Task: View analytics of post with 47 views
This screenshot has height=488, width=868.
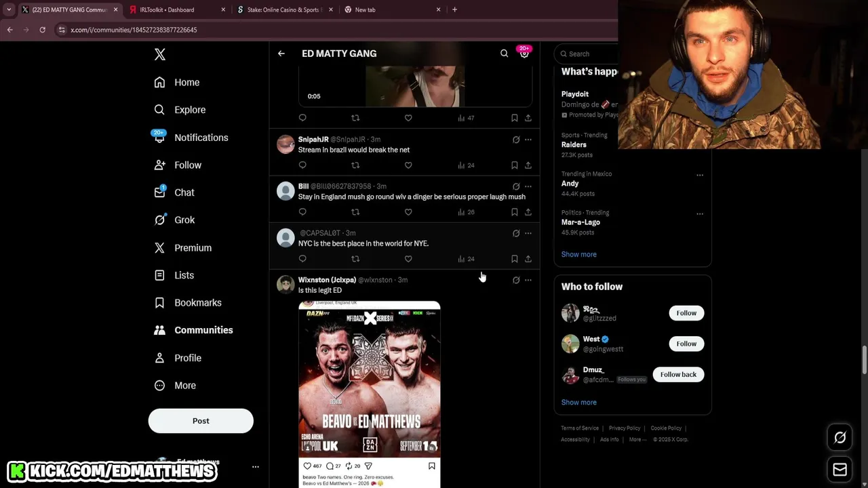Action: 466,118
